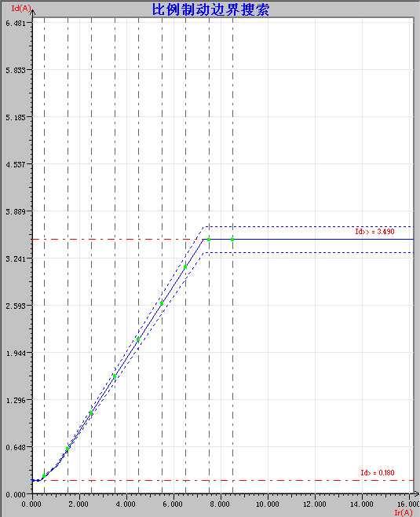Click the 5.185 Y-axis tick value

coord(15,117)
